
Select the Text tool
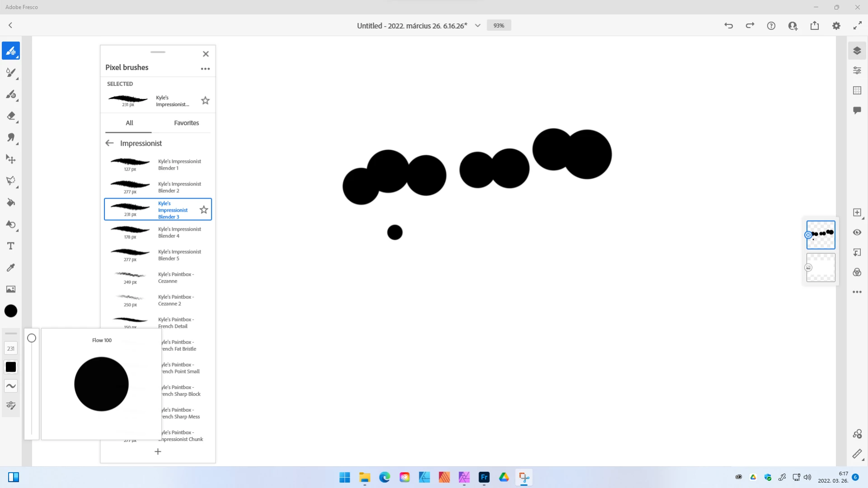click(11, 246)
